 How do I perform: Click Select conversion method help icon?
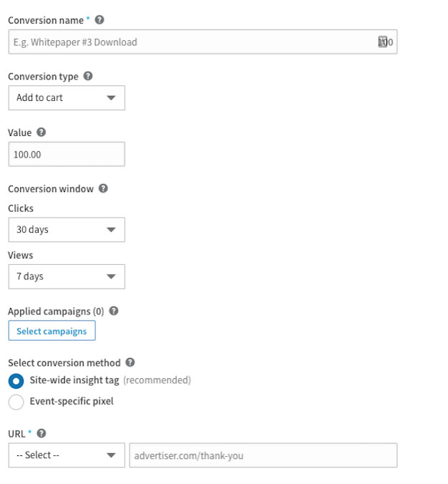130,363
